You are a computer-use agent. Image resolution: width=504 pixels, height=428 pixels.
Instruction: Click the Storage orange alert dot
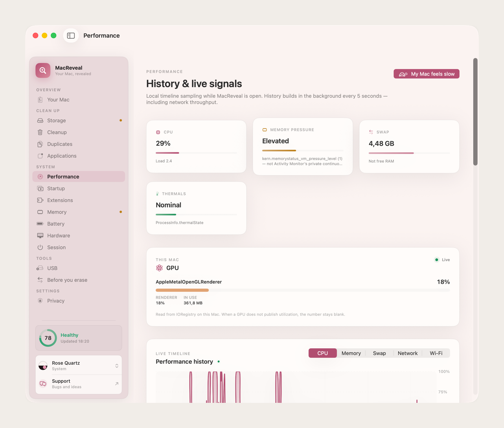(121, 121)
